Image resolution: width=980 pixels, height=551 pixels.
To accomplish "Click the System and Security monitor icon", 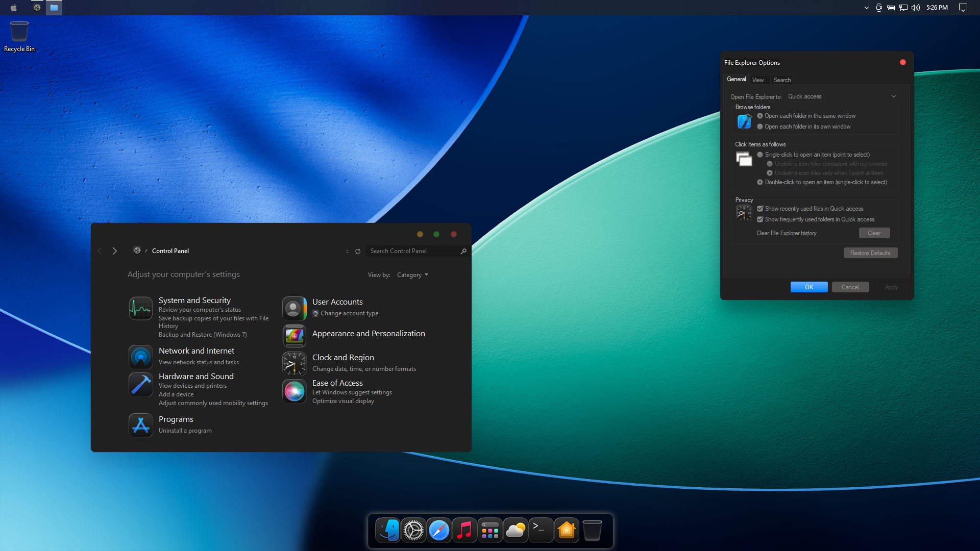I will point(140,308).
